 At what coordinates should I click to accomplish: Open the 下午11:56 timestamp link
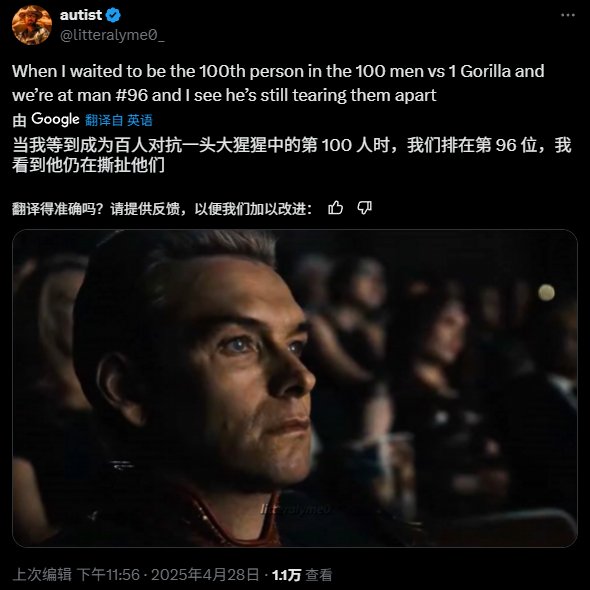tap(108, 575)
